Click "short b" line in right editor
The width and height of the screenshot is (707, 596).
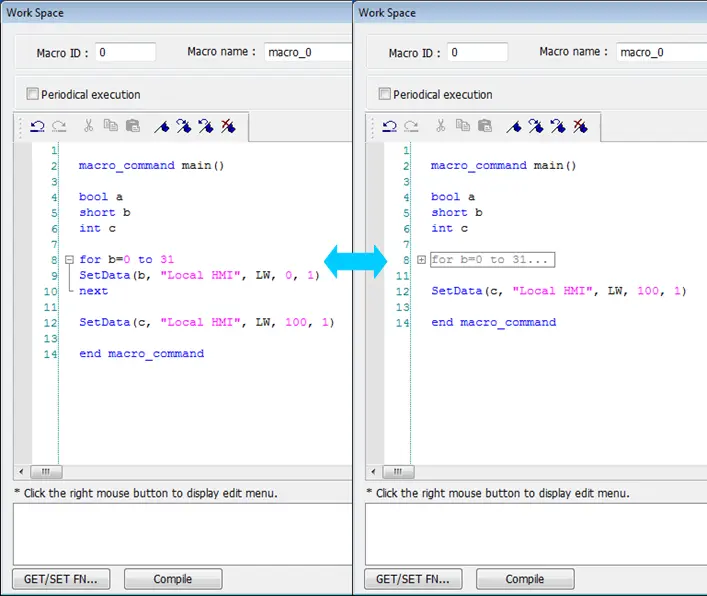tap(457, 212)
